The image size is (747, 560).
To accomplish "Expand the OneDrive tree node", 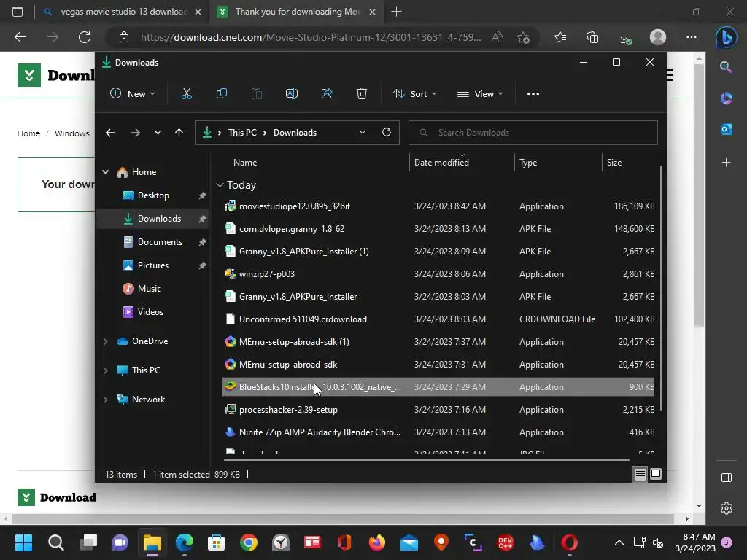I will [x=105, y=341].
